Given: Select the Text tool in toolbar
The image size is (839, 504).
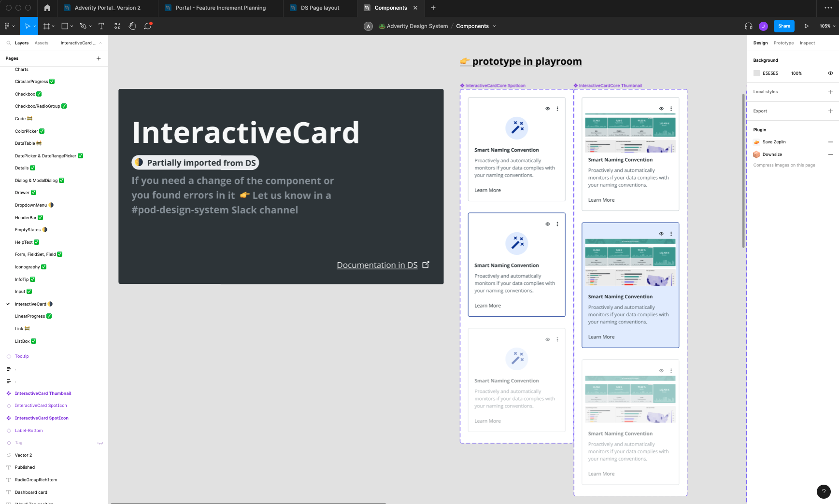Looking at the screenshot, I should [x=101, y=26].
